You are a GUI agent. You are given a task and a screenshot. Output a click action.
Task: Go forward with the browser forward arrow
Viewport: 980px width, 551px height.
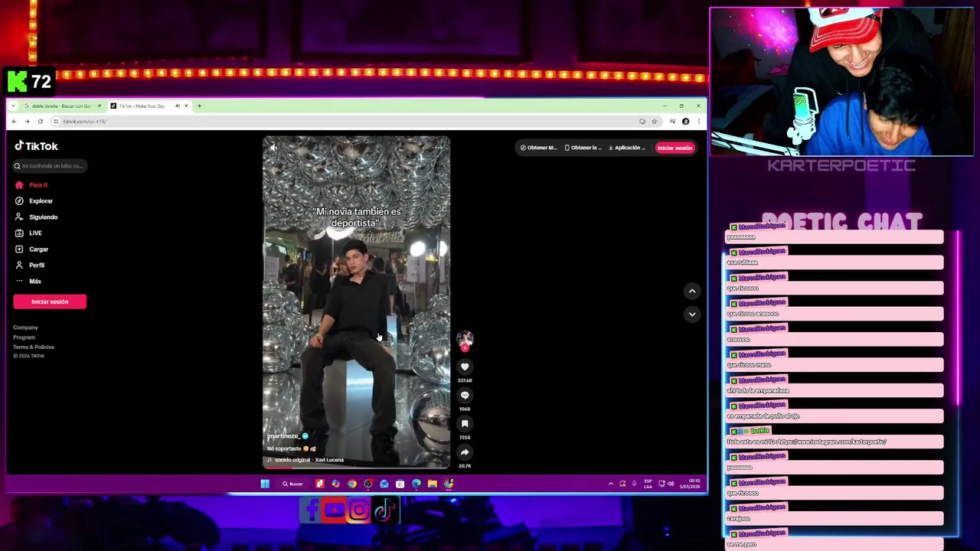[x=27, y=121]
